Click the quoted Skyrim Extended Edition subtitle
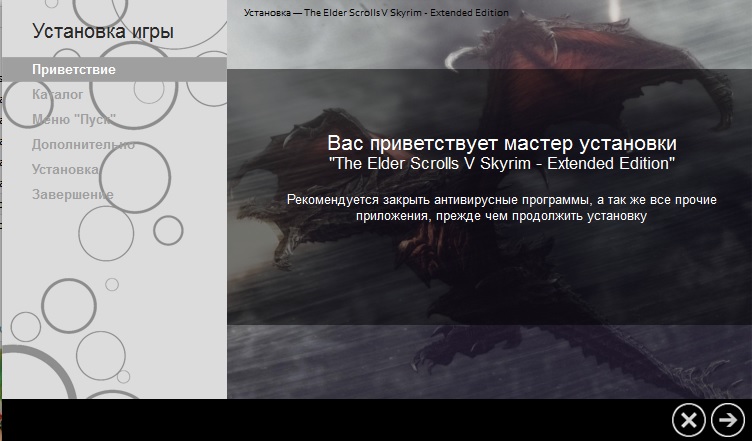The image size is (752, 441). point(502,162)
